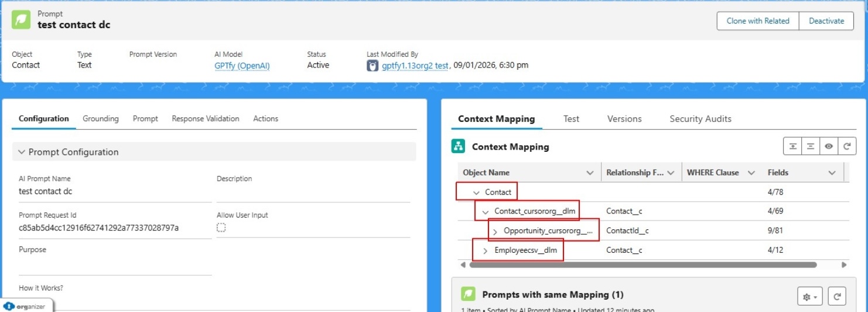Viewport: 868px width, 312px height.
Task: Click the ContactId__c relationship cell
Action: (627, 231)
